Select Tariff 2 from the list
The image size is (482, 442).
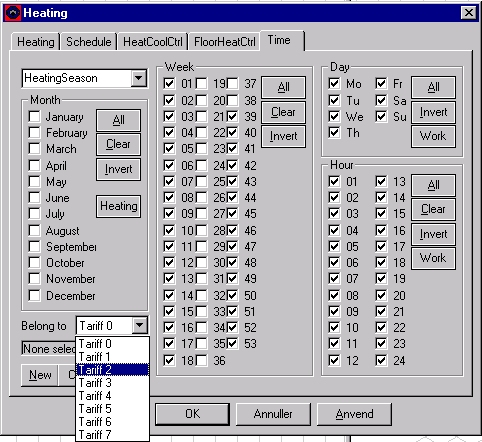point(113,370)
